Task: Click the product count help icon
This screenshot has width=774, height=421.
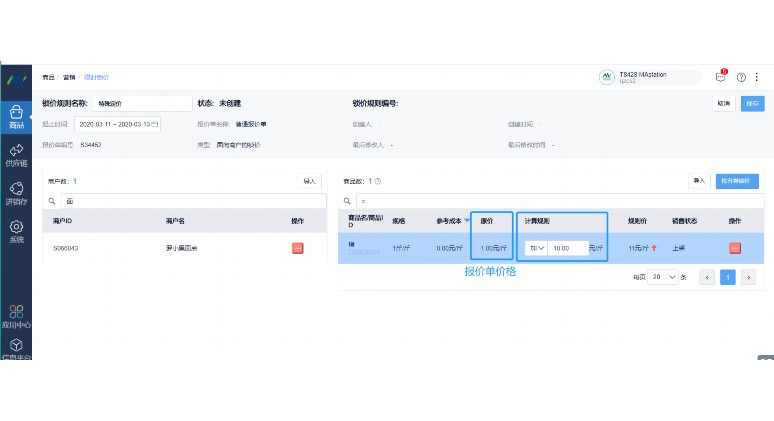Action: point(378,181)
